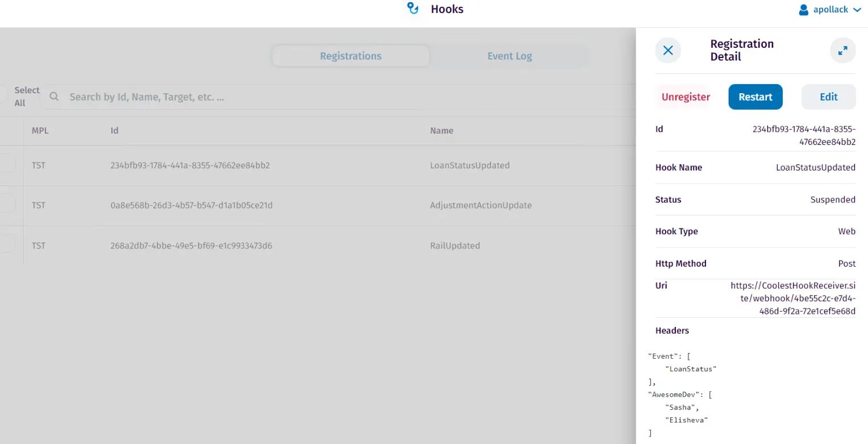Click the CoolestHookReceiver webhook Uri value
868x444 pixels.
pos(793,298)
